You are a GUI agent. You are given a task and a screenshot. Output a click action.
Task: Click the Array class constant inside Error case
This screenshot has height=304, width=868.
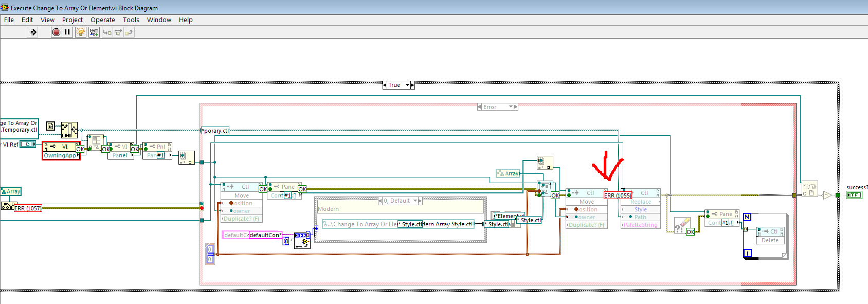coord(508,173)
